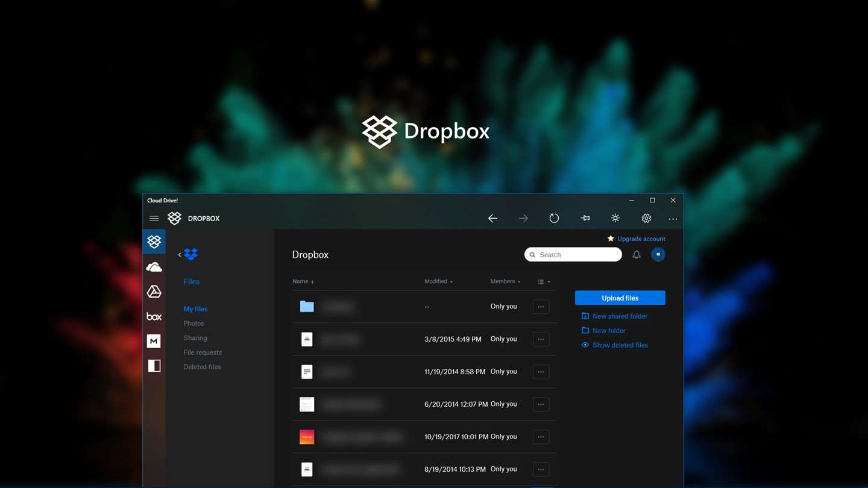
Task: Select My files in the sidebar
Action: [x=195, y=309]
